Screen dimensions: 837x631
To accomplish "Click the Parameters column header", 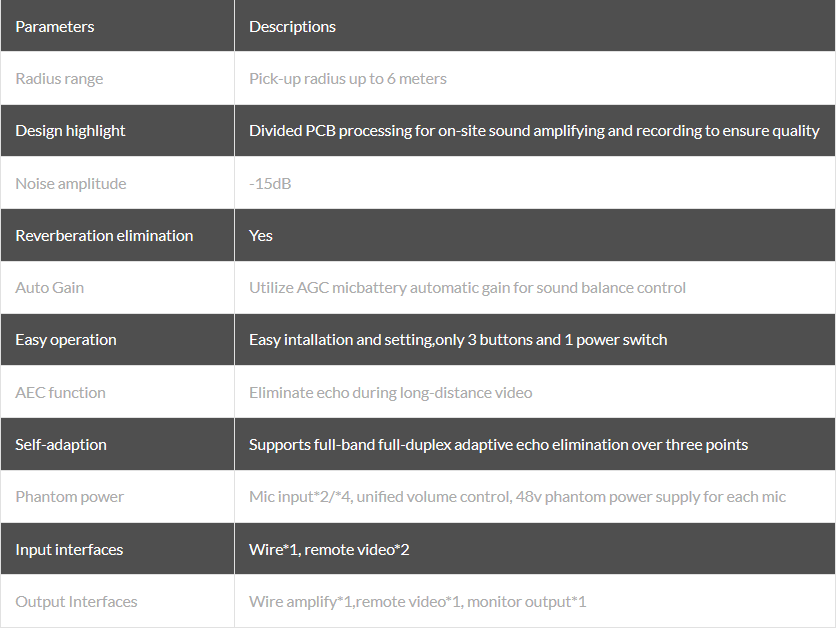I will point(55,27).
